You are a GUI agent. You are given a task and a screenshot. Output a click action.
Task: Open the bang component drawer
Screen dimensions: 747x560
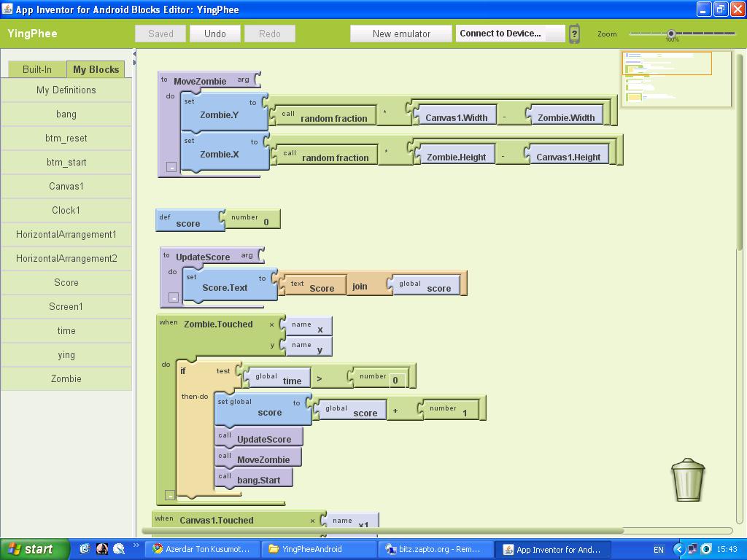66,114
